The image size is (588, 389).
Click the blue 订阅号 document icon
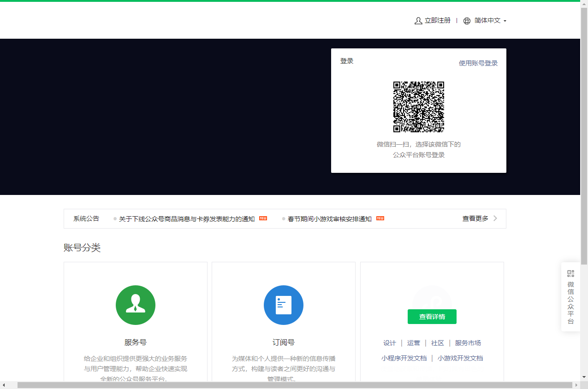284,305
